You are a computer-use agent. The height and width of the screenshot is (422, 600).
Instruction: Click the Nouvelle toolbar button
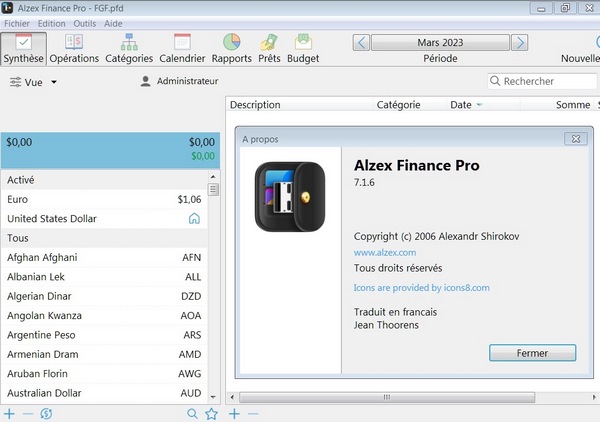580,49
